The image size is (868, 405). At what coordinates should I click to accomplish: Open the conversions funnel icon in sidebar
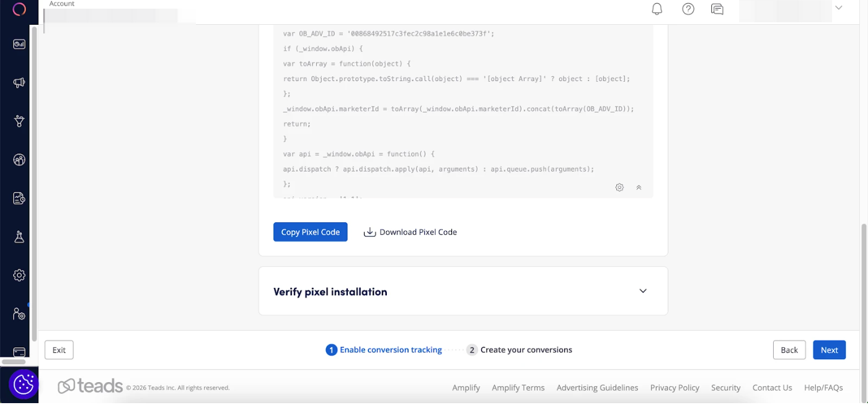click(19, 121)
